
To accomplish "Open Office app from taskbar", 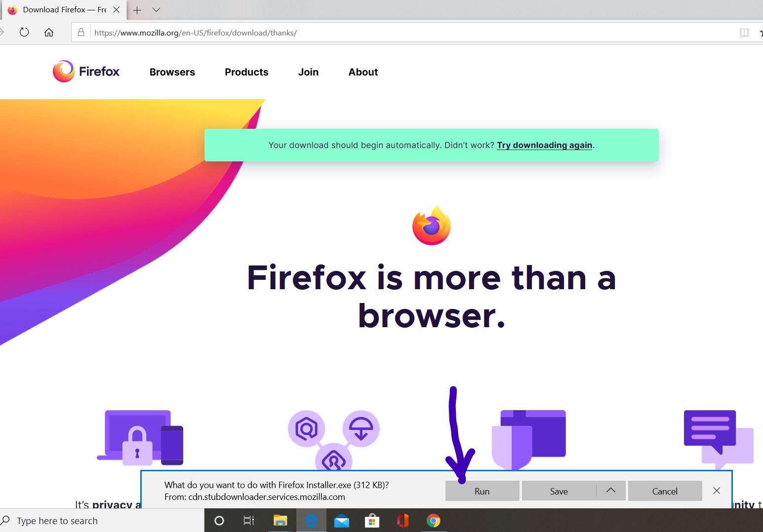I will pyautogui.click(x=403, y=521).
